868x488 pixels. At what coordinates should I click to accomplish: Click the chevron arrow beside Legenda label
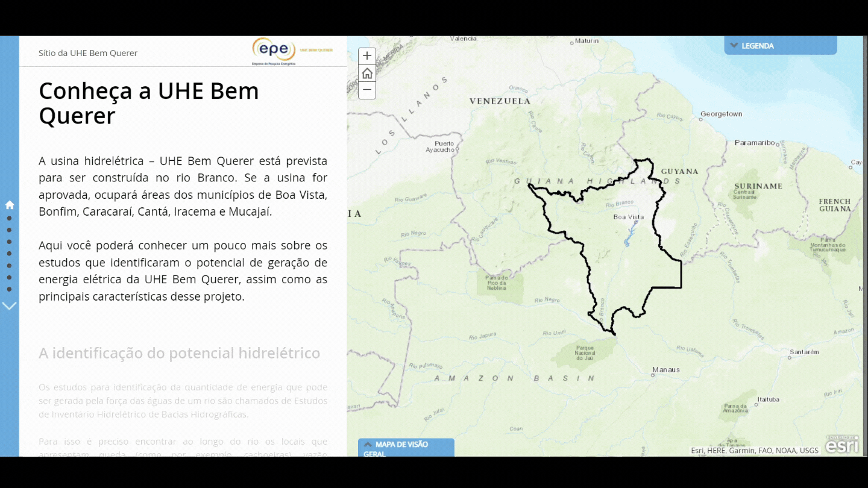click(x=734, y=45)
